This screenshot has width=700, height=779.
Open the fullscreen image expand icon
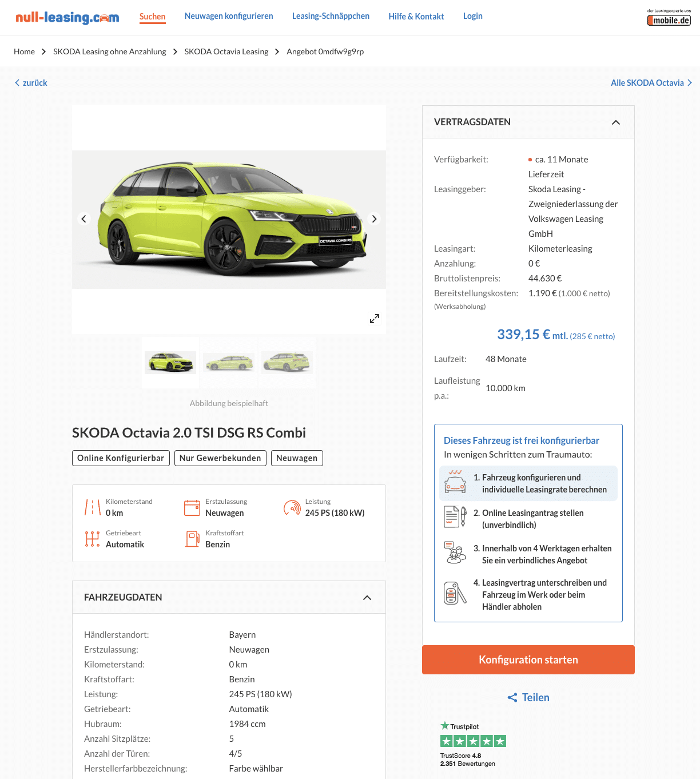(375, 319)
